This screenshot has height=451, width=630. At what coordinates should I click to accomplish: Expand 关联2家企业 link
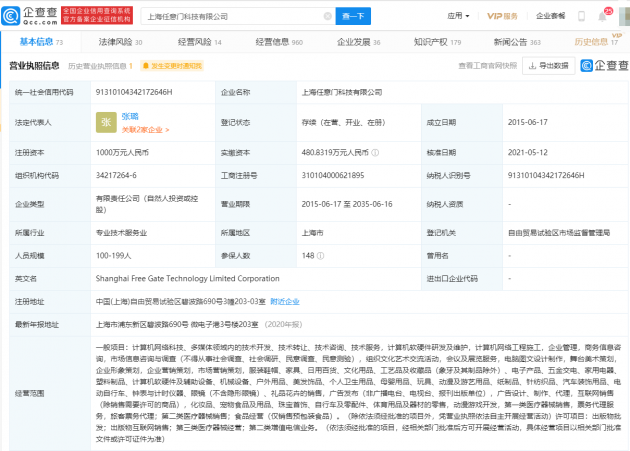tap(145, 130)
